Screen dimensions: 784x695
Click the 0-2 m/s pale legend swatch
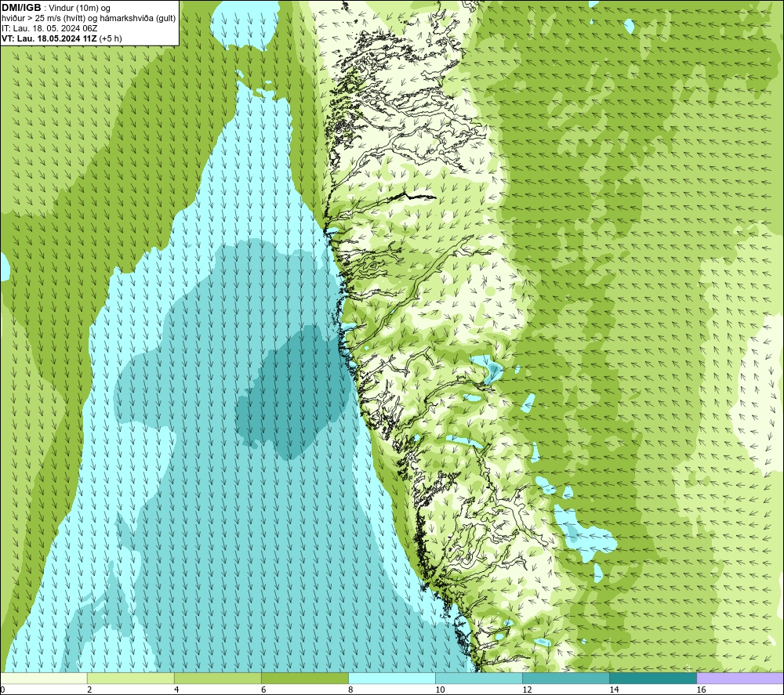pyautogui.click(x=44, y=679)
